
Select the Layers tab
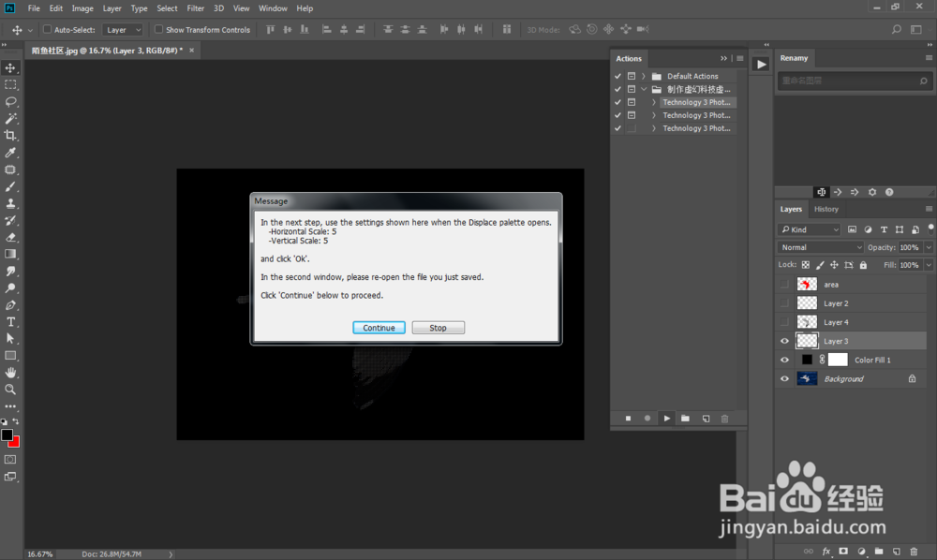(x=791, y=209)
